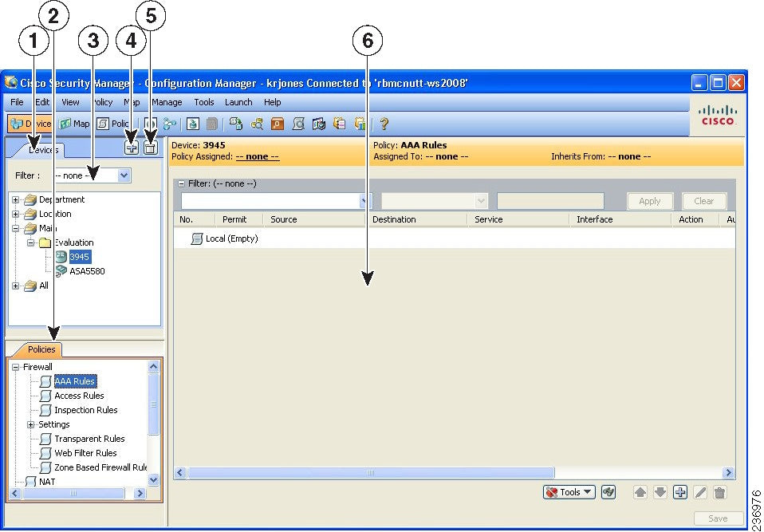Screen dimensions: 764x532
Task: Click the add device plus icon
Action: (132, 148)
